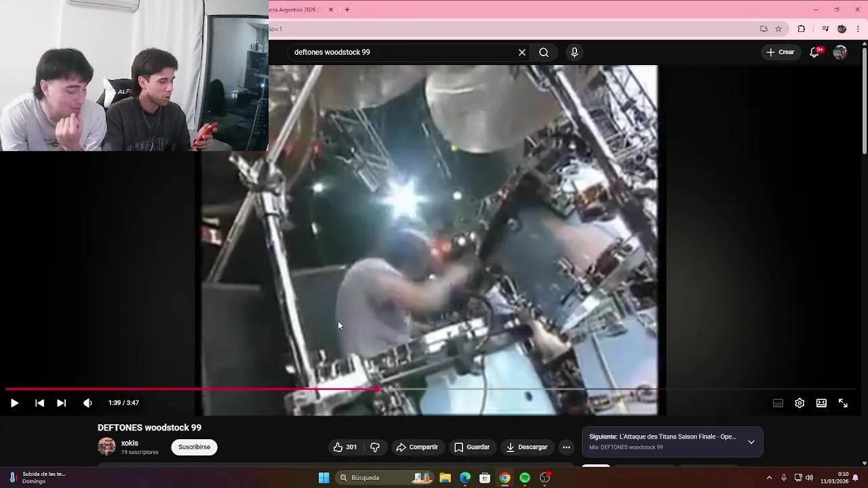
Task: Open Chrome media controls icon
Action: tap(825, 29)
